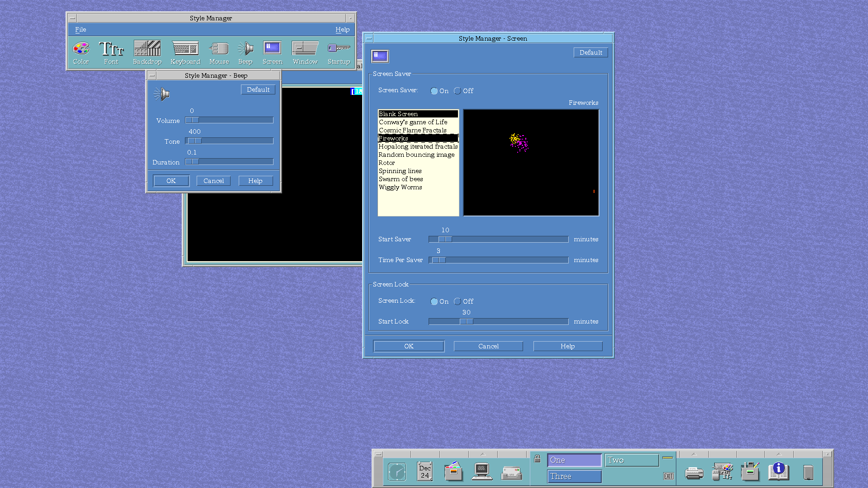Select Swarm of bees in the saver list
The width and height of the screenshot is (868, 488).
coord(418,179)
